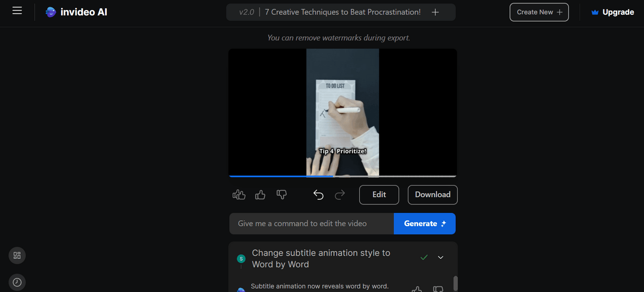Click the thumbs-down on the AI response
The width and height of the screenshot is (644, 292).
point(437,289)
